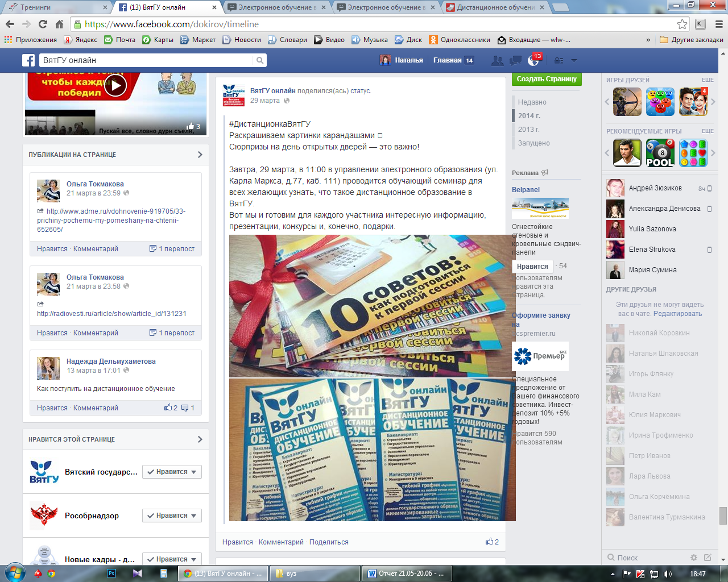Bookmark page with star icon
Screen dimensions: 728x582
tap(682, 24)
